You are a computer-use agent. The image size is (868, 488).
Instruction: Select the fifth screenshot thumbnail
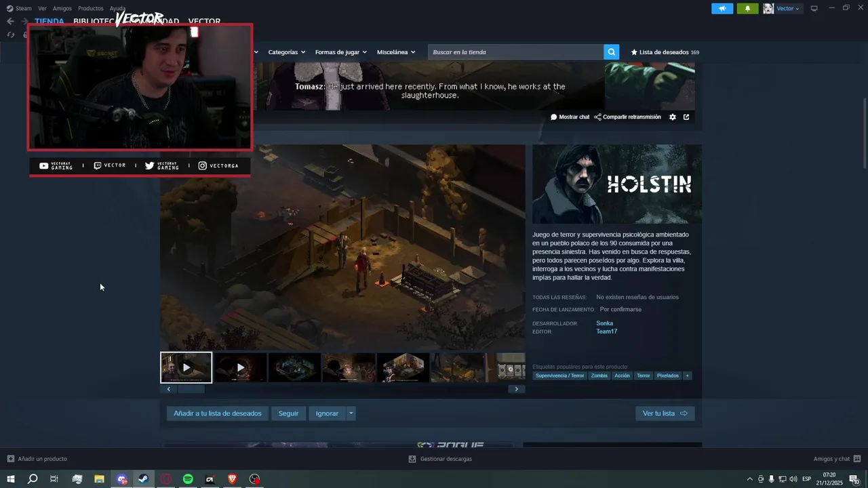point(403,367)
